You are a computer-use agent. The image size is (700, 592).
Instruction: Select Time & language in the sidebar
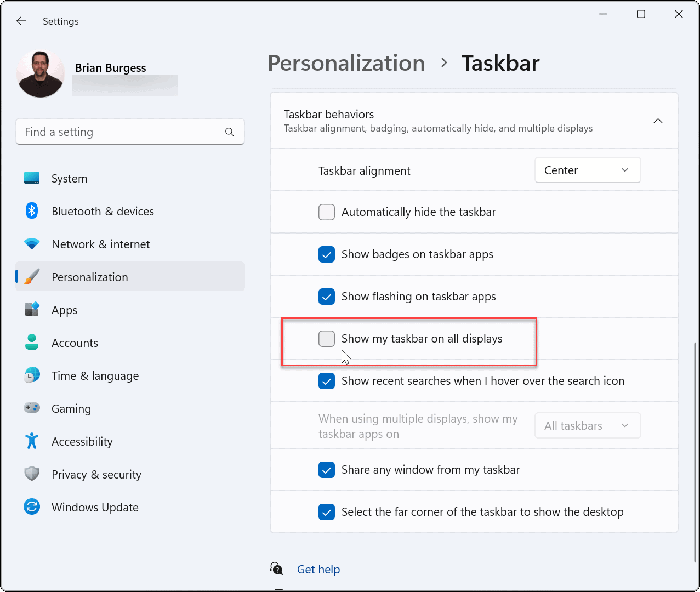click(95, 375)
